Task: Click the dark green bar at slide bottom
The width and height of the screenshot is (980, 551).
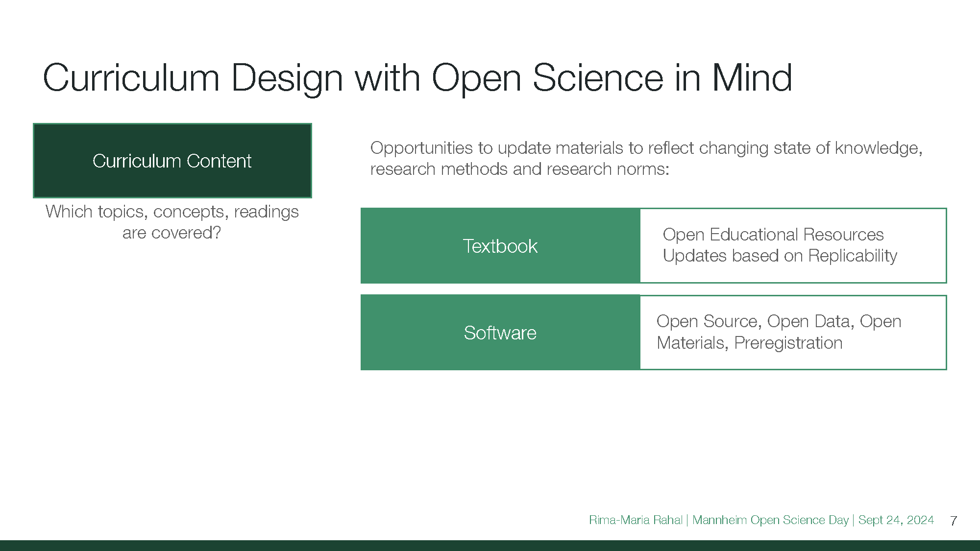Action: (490, 546)
